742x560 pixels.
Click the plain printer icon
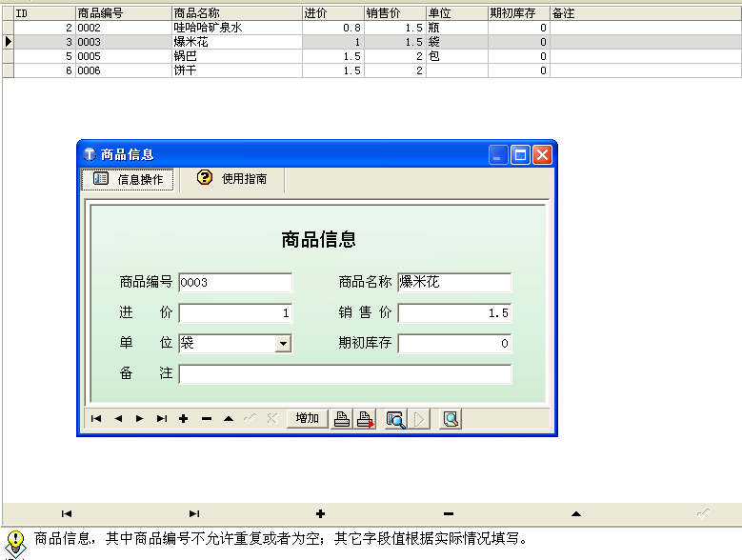pyautogui.click(x=342, y=419)
